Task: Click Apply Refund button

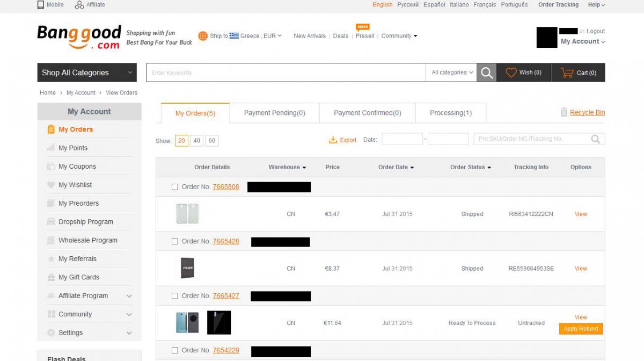Action: tap(581, 329)
